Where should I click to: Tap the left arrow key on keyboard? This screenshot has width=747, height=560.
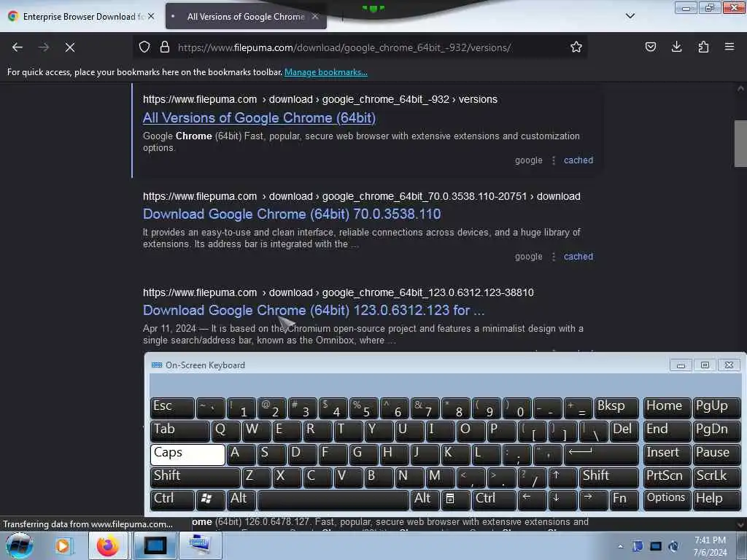[x=532, y=499]
